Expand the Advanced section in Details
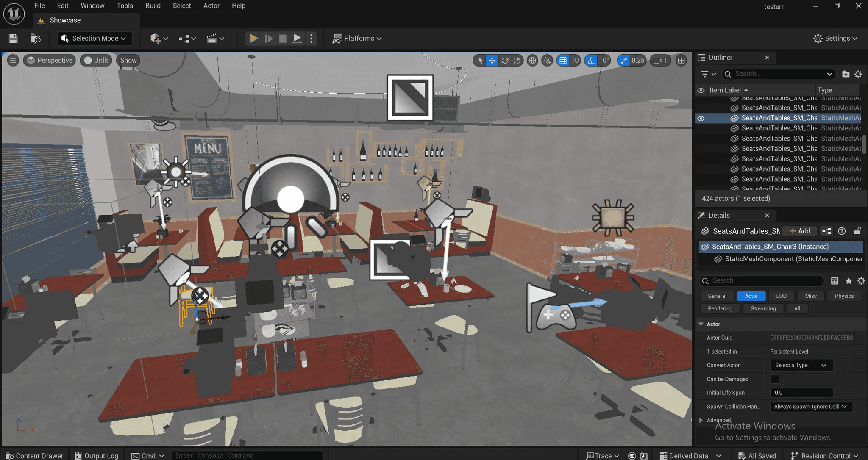This screenshot has height=460, width=868. (x=701, y=420)
